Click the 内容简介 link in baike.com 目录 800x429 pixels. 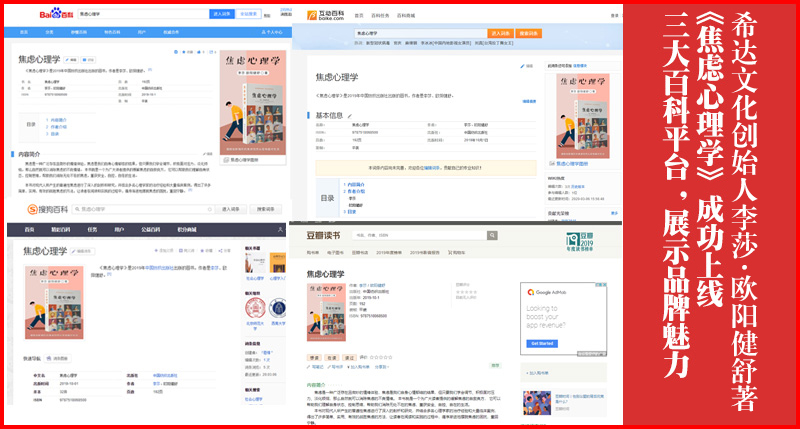[x=355, y=185]
